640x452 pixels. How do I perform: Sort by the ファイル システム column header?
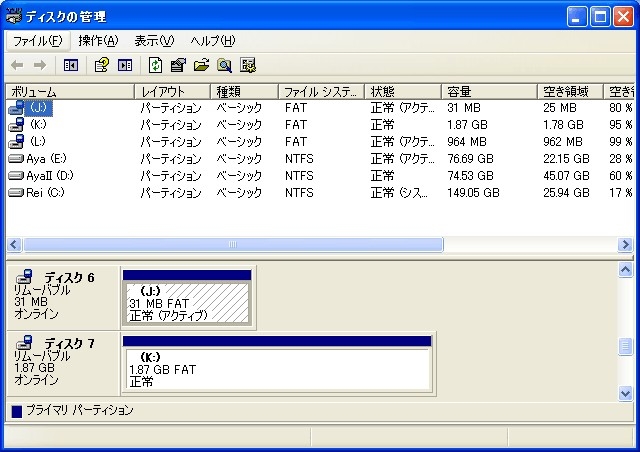coord(321,91)
